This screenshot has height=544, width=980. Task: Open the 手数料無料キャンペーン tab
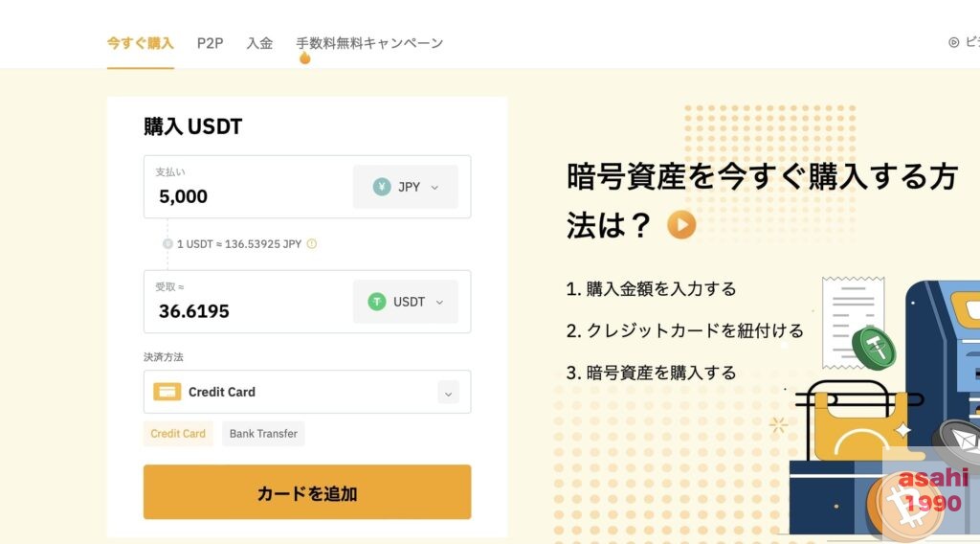point(369,43)
